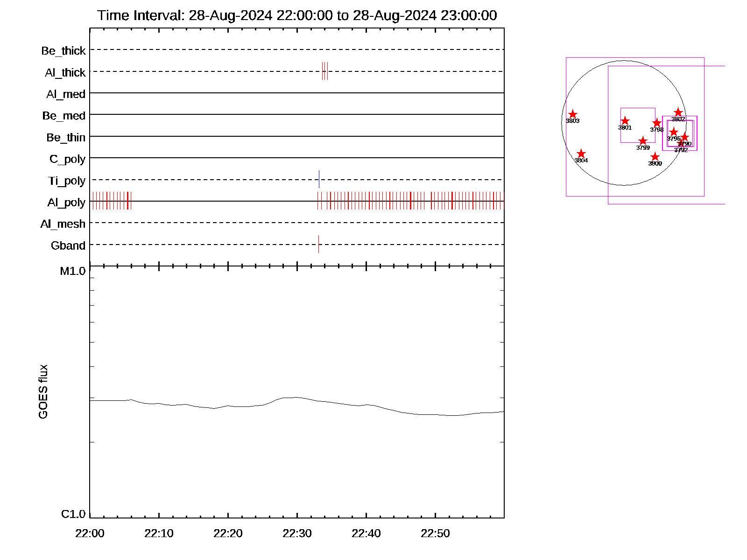Click the star marker for region 3802
Viewport: 747px width, 560px height.
tap(678, 112)
